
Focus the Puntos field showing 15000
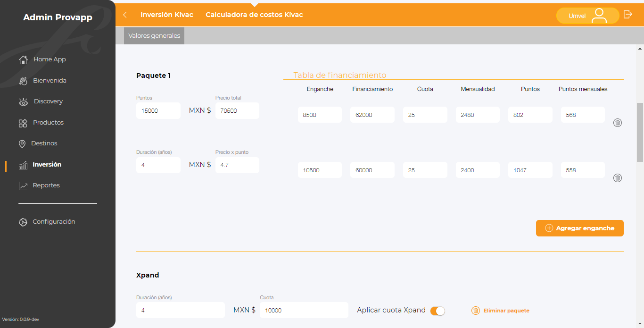click(158, 111)
